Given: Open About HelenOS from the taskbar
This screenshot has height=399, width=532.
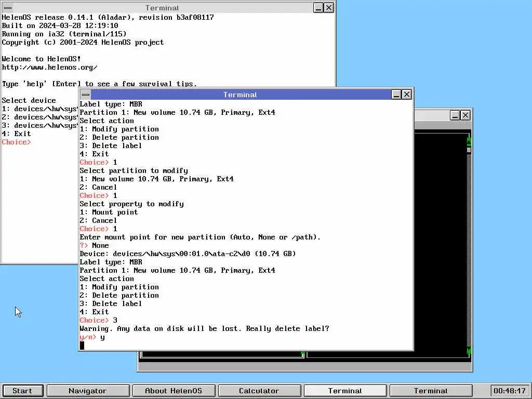Looking at the screenshot, I should (x=174, y=391).
